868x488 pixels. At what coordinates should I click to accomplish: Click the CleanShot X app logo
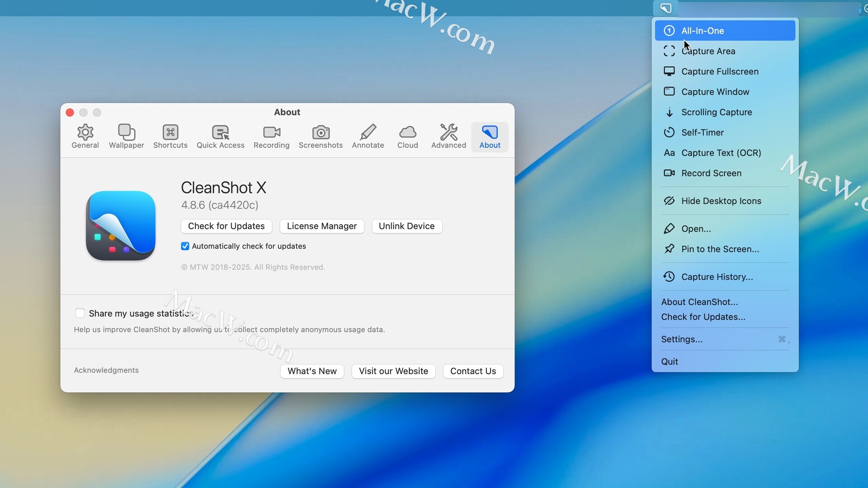coord(121,225)
